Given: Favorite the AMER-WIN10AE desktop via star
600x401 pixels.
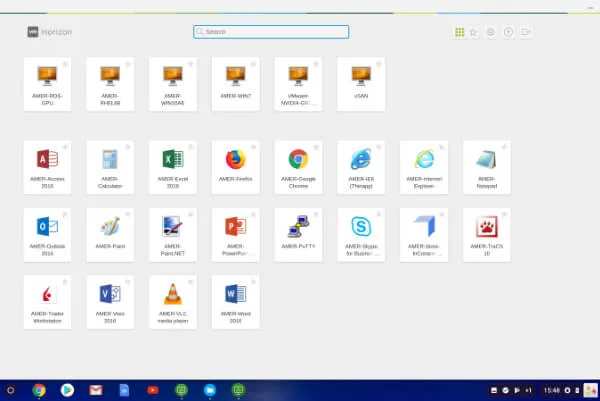Looking at the screenshot, I should click(x=191, y=64).
